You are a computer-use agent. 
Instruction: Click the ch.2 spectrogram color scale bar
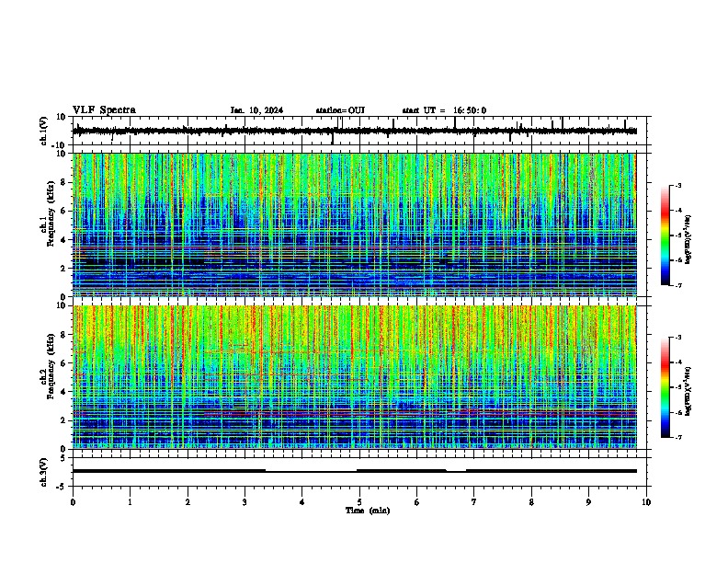click(x=665, y=387)
